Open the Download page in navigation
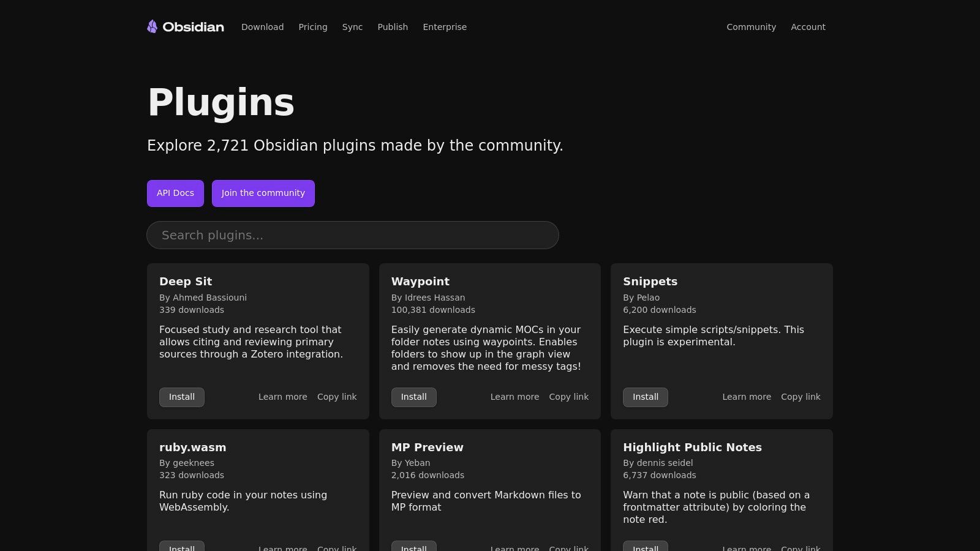The width and height of the screenshot is (980, 551). 262,27
